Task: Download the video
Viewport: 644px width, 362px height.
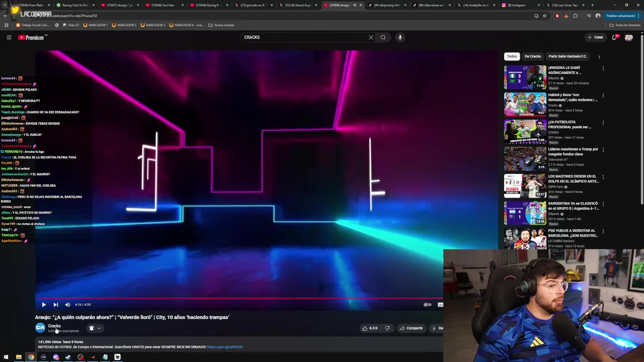Action: pyautogui.click(x=437, y=328)
